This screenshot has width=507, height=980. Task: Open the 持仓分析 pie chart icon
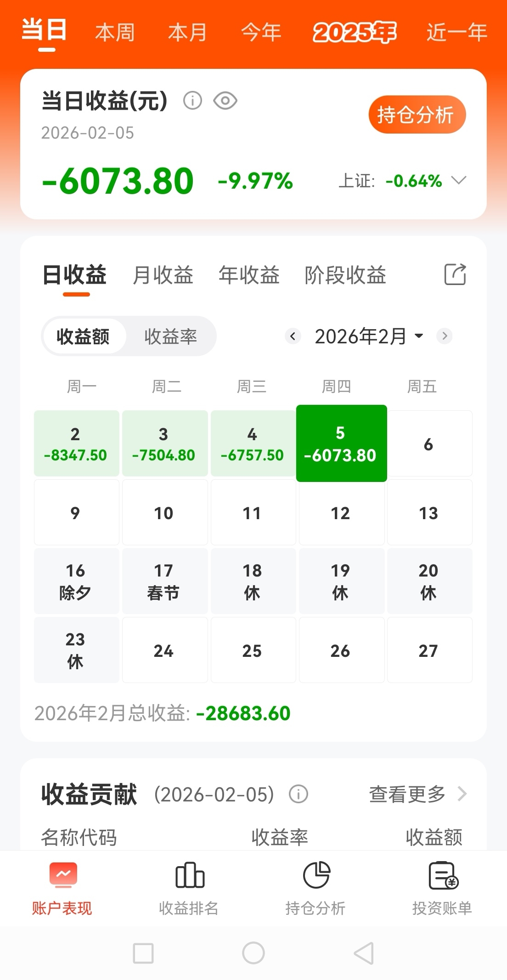pyautogui.click(x=316, y=875)
